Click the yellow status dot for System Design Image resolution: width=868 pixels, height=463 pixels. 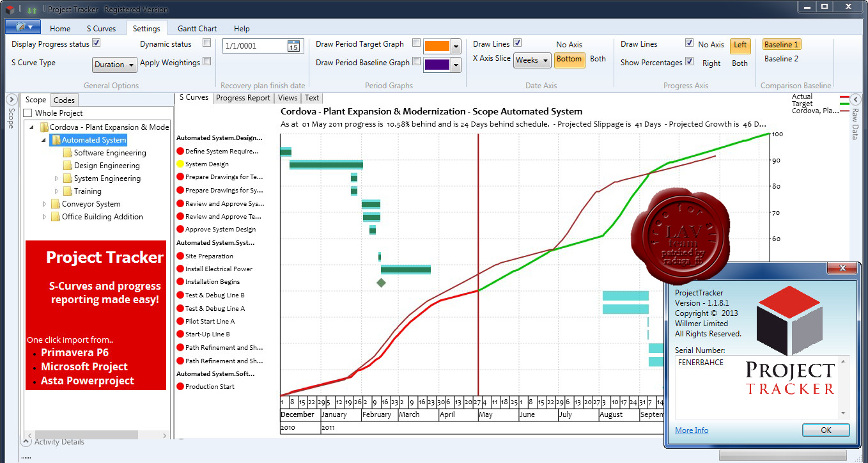(180, 164)
